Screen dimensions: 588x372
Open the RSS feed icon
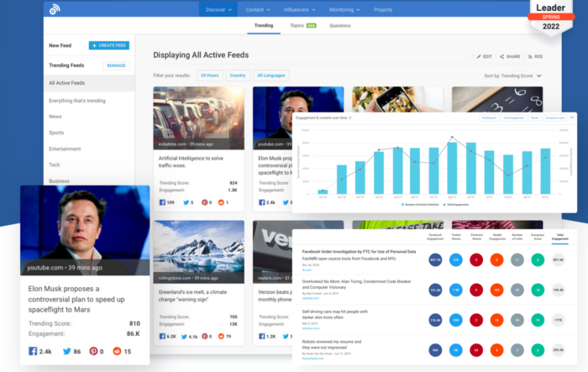529,56
